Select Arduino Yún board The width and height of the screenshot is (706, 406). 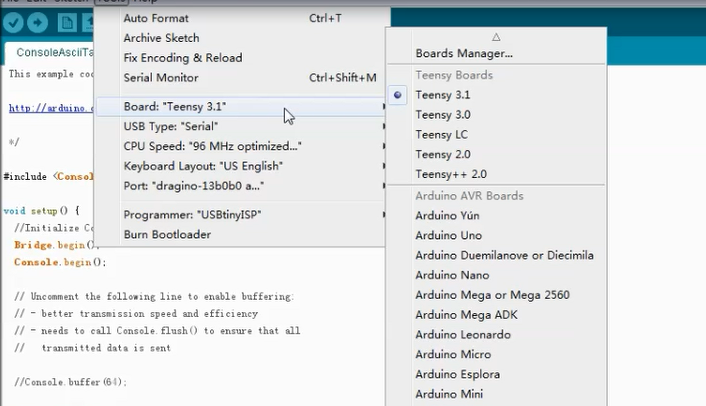tap(496, 216)
